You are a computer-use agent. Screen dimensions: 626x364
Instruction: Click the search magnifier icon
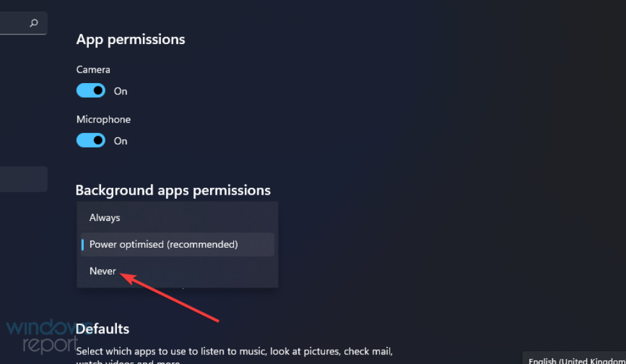[x=34, y=23]
